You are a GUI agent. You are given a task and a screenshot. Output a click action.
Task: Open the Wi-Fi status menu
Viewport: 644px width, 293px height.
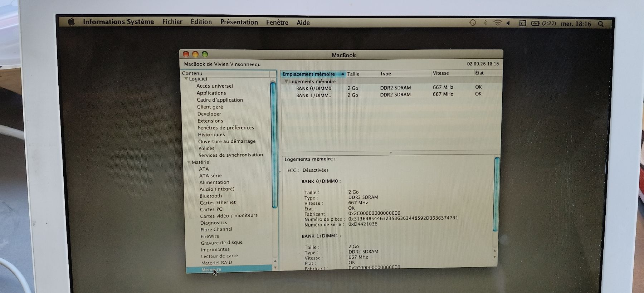point(498,23)
